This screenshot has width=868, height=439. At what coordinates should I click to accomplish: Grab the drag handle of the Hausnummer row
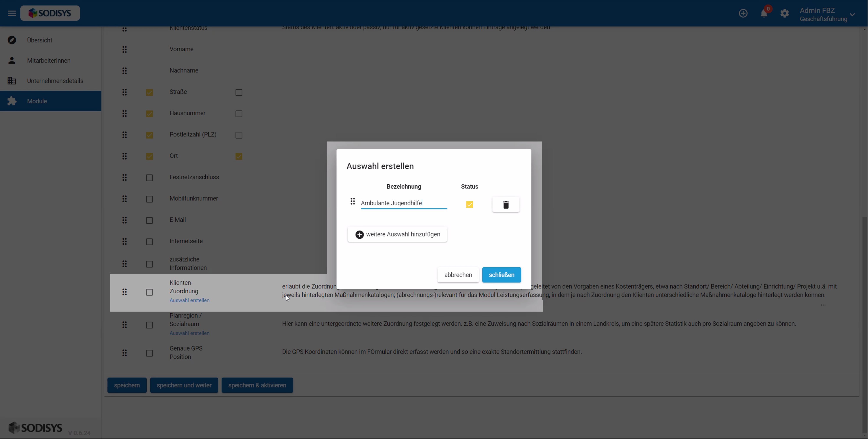(x=124, y=114)
